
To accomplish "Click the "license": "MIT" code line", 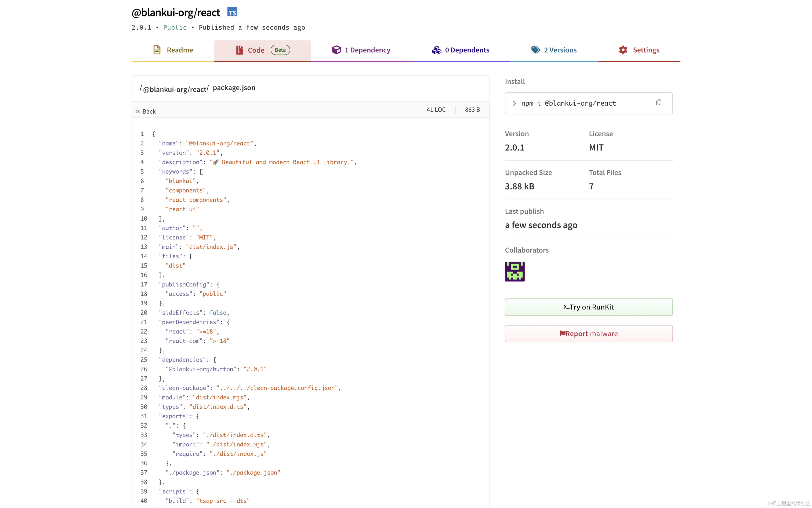I will tap(187, 238).
